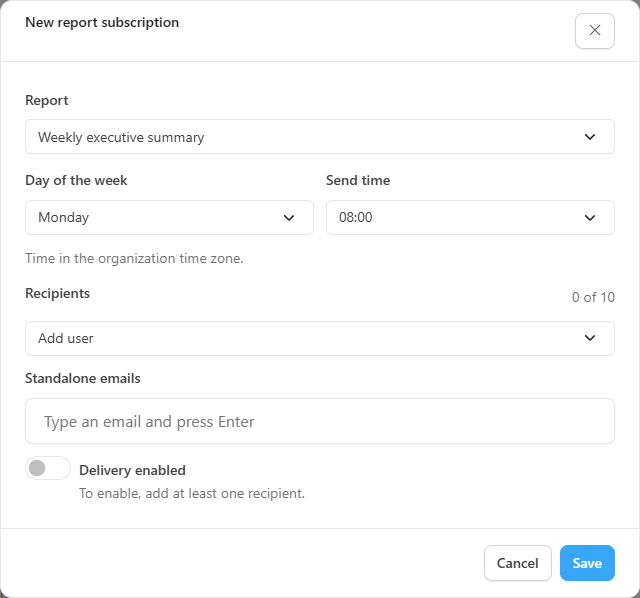Click the 'Send time' label

click(x=358, y=180)
